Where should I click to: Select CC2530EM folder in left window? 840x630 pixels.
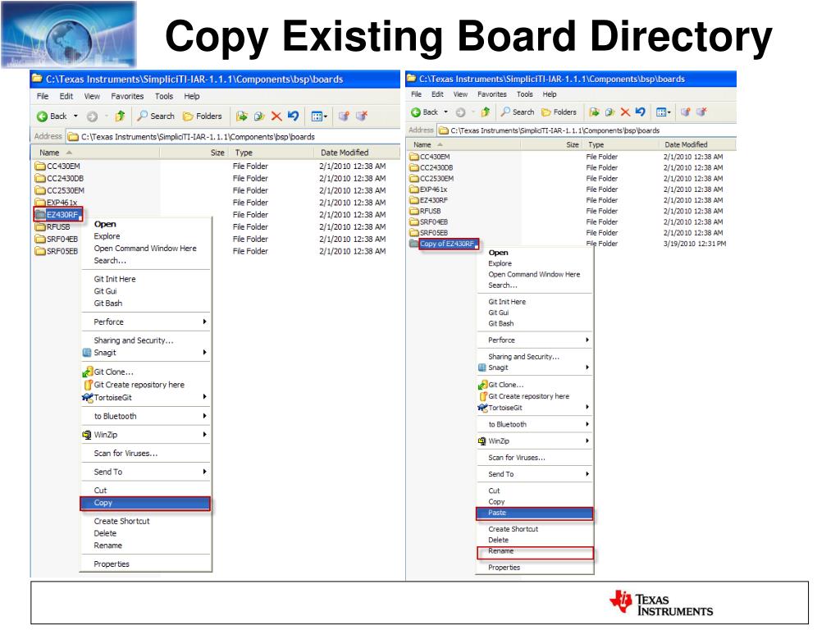59,190
